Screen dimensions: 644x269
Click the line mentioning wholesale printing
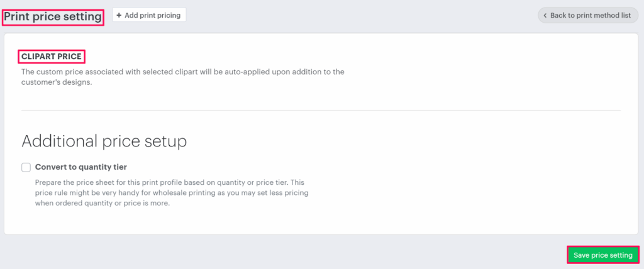tap(171, 193)
